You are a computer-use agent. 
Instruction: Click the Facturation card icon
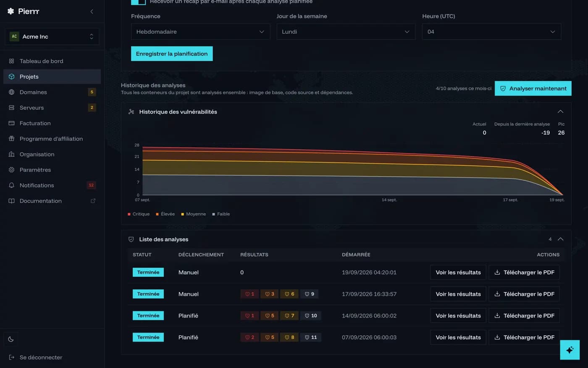click(x=11, y=123)
